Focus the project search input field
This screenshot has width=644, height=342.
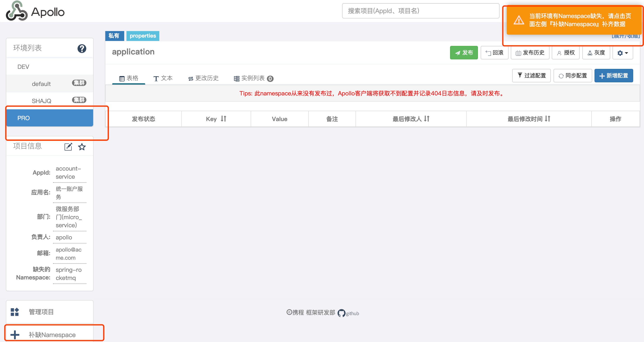(420, 11)
